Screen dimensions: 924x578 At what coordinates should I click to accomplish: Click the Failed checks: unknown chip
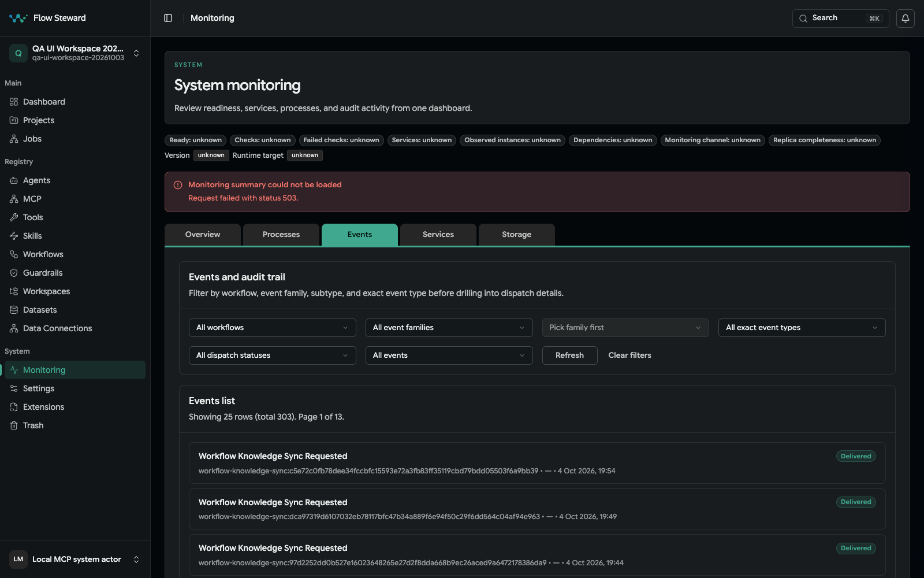pyautogui.click(x=341, y=140)
